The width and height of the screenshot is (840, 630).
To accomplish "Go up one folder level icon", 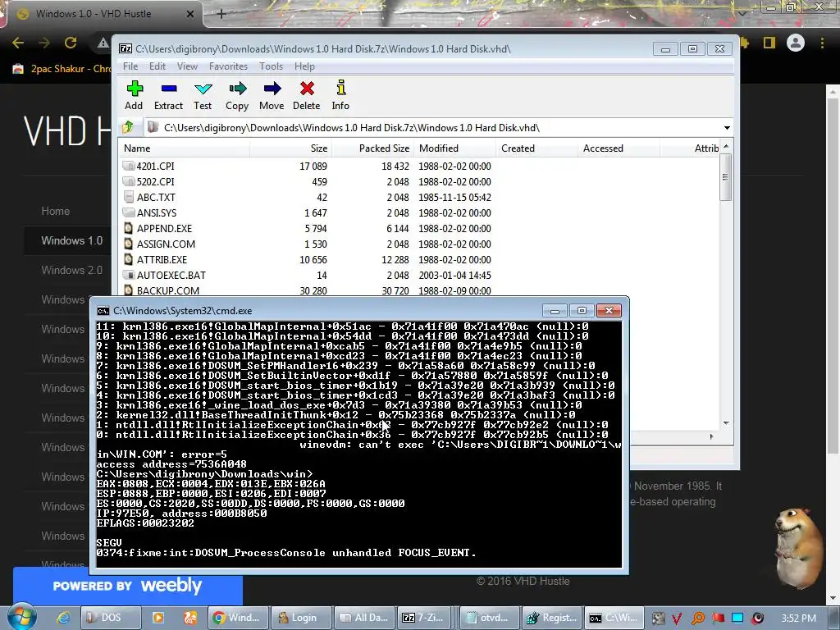I will [x=128, y=127].
